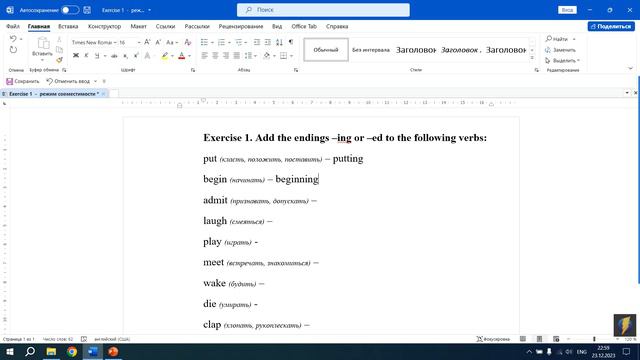This screenshot has width=640, height=360.
Task: Collapse the ribbon chevron
Action: click(x=631, y=69)
